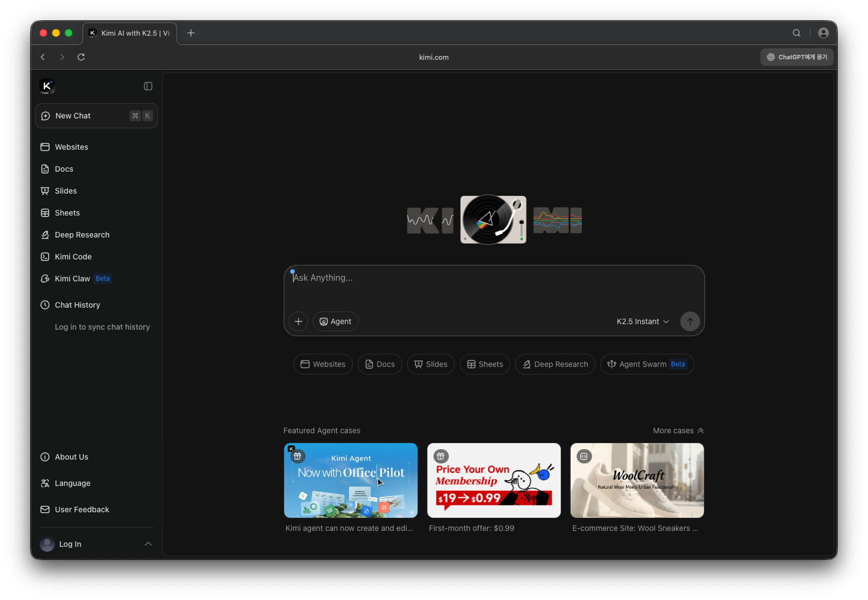The height and width of the screenshot is (600, 868).
Task: Click the kimi.com address bar
Action: coord(433,57)
